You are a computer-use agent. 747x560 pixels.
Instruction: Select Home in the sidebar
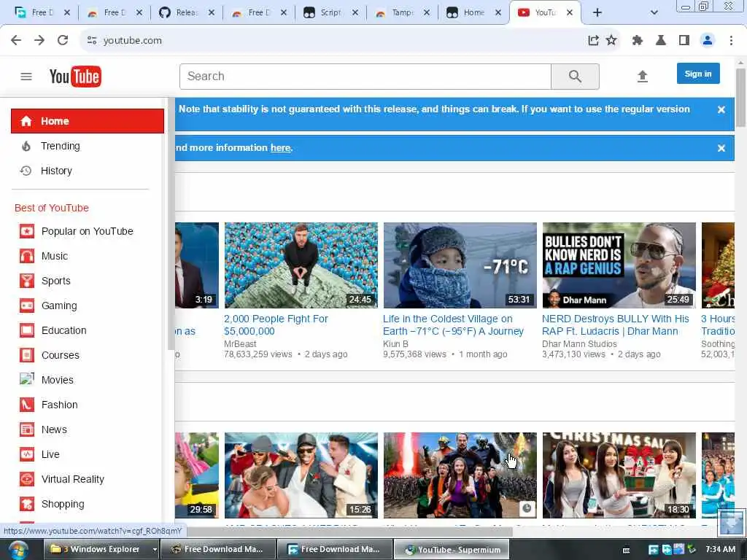point(88,121)
